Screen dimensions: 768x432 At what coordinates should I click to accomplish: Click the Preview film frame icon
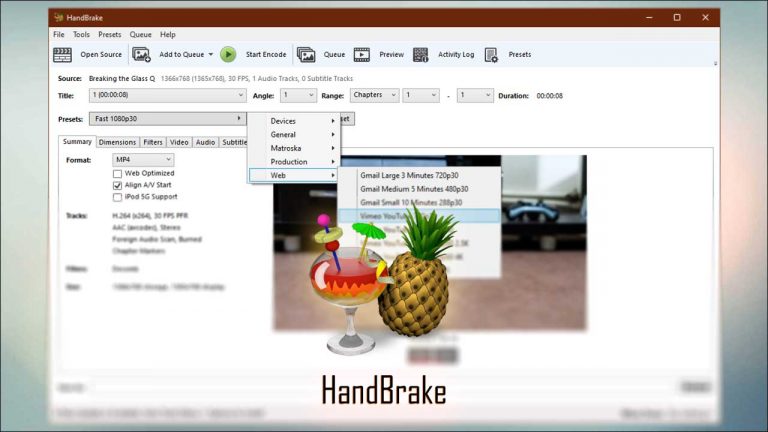pos(362,55)
